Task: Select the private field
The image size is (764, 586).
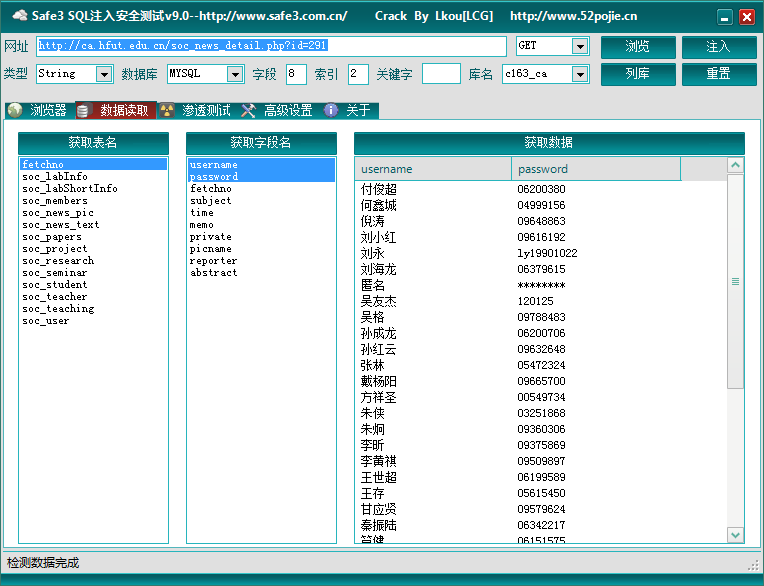Action: coord(261,237)
